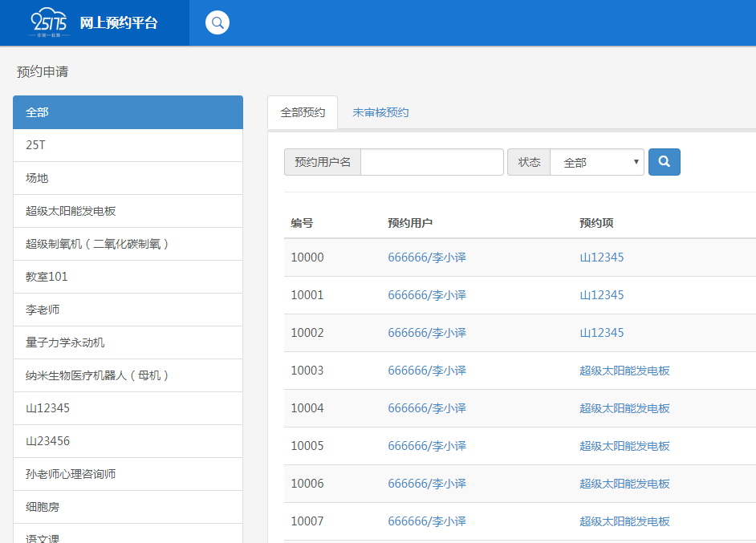This screenshot has height=543, width=756.
Task: Select 孙老师心理咨询师 sidebar item
Action: 128,474
